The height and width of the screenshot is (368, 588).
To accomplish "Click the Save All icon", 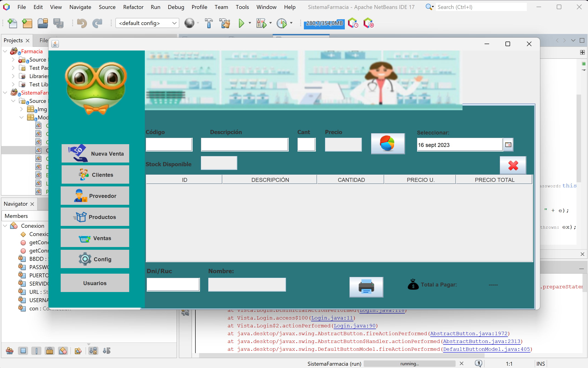I will click(x=58, y=23).
